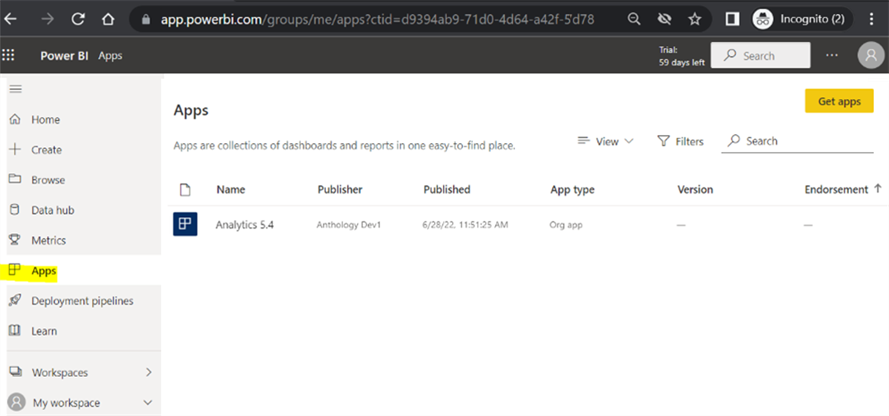Click the Power BI header link
The width and height of the screenshot is (889, 416).
tap(64, 56)
